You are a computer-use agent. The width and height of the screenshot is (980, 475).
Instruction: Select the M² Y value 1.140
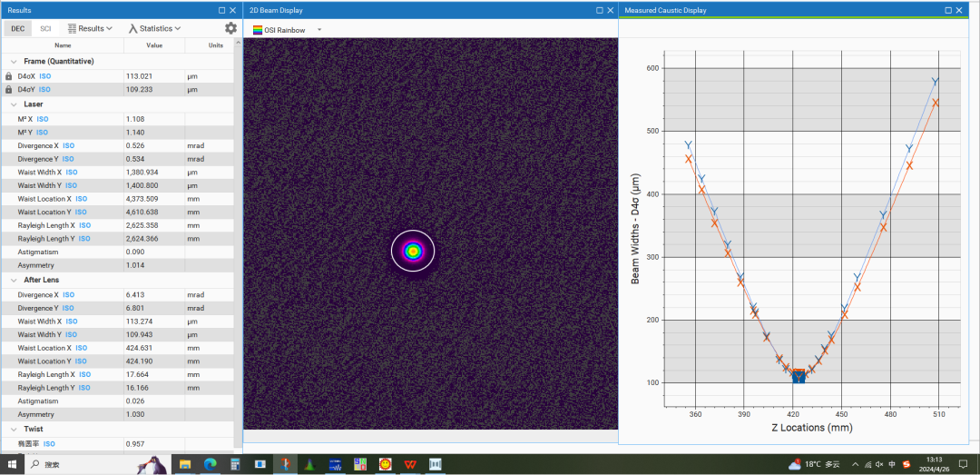point(135,132)
